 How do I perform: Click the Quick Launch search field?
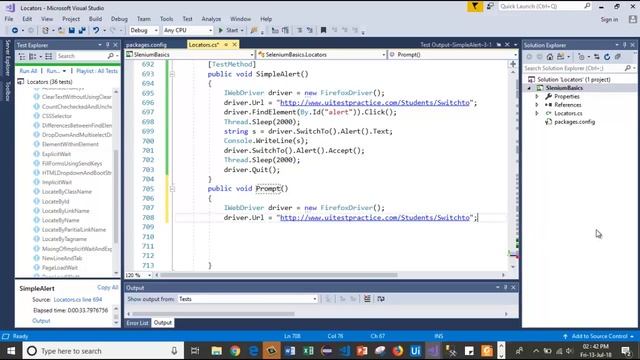(x=545, y=6)
